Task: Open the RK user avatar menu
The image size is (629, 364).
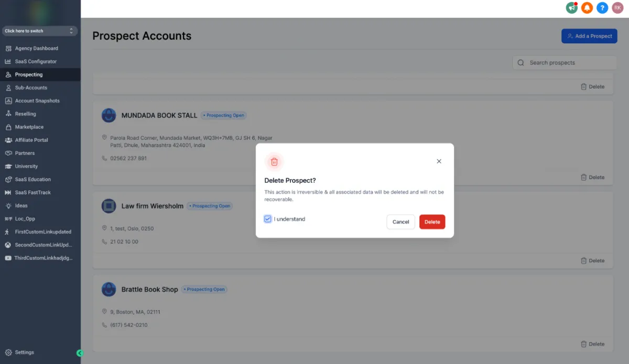Action: point(618,8)
